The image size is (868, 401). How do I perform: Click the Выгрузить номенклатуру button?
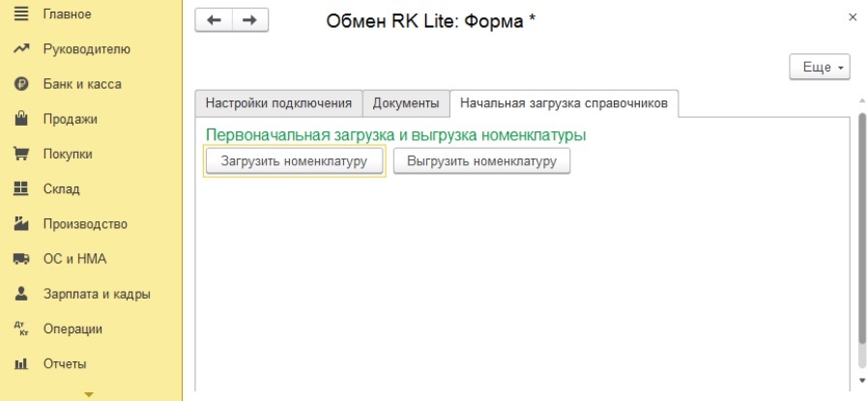click(481, 161)
